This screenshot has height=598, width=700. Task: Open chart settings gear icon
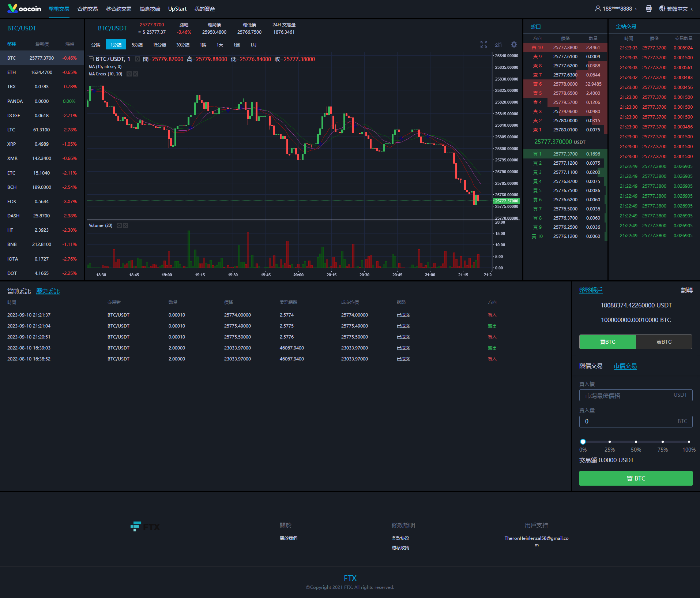514,45
